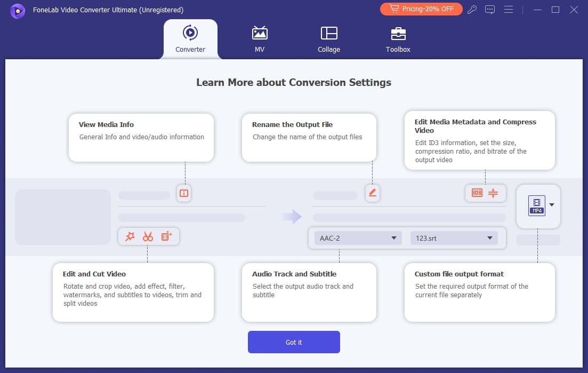The width and height of the screenshot is (588, 373).
Task: Click the compress video icon
Action: point(493,193)
